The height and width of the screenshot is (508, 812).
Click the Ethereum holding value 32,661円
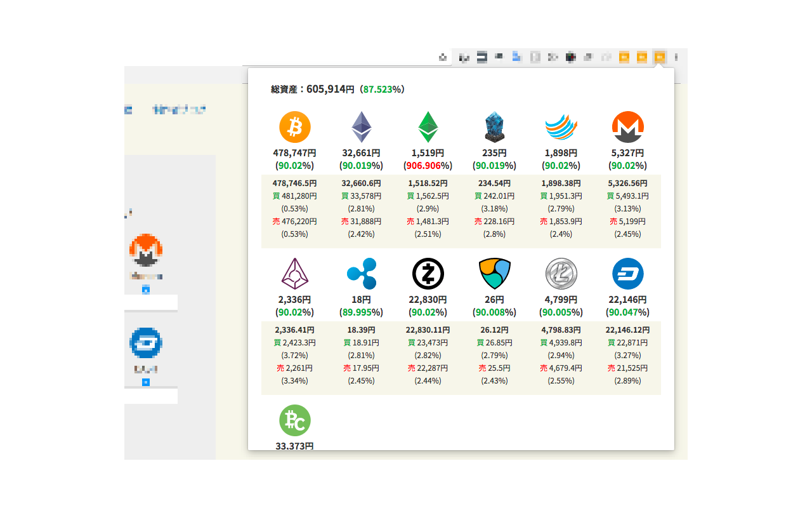(362, 153)
